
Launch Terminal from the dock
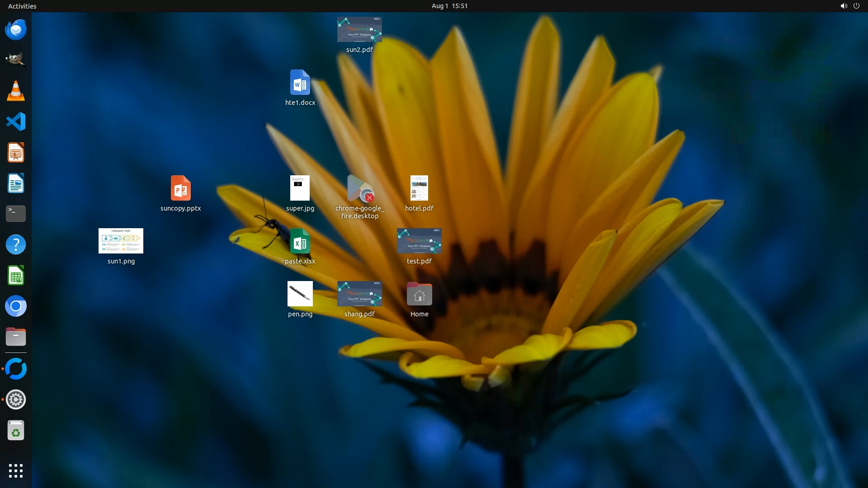coord(16,214)
